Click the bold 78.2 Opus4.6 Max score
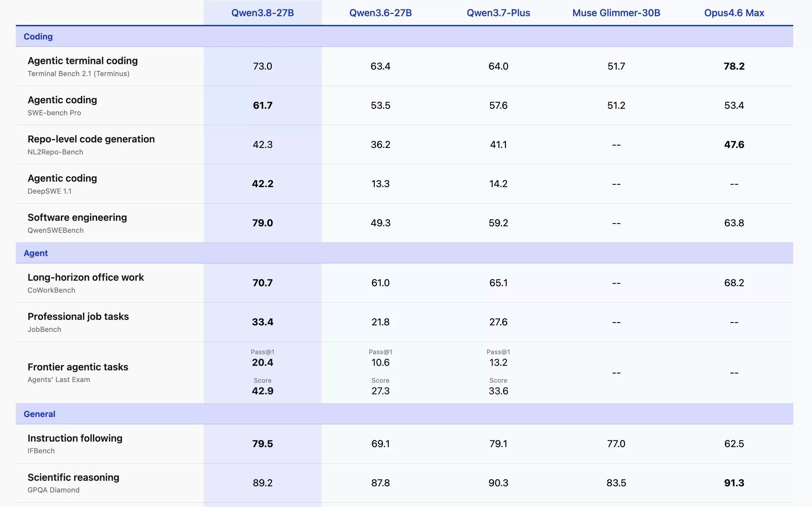Viewport: 812px width, 507px height. tap(734, 66)
